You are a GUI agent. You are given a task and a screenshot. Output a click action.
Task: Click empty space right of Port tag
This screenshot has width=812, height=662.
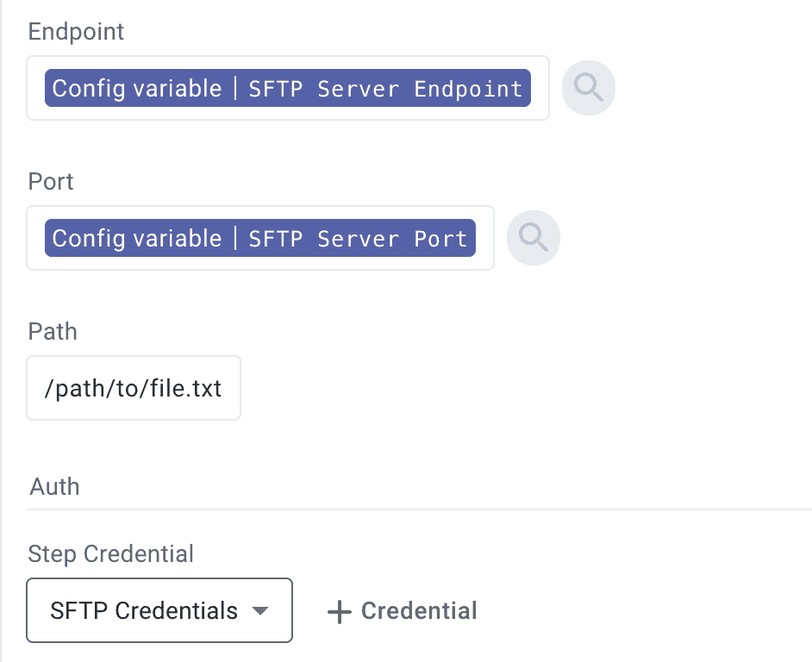pyautogui.click(x=484, y=239)
